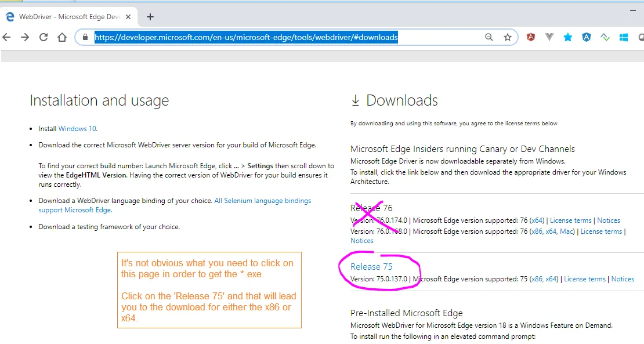Viewport: 644px width, 344px height.
Task: Open a new tab with plus button
Action: tap(150, 17)
